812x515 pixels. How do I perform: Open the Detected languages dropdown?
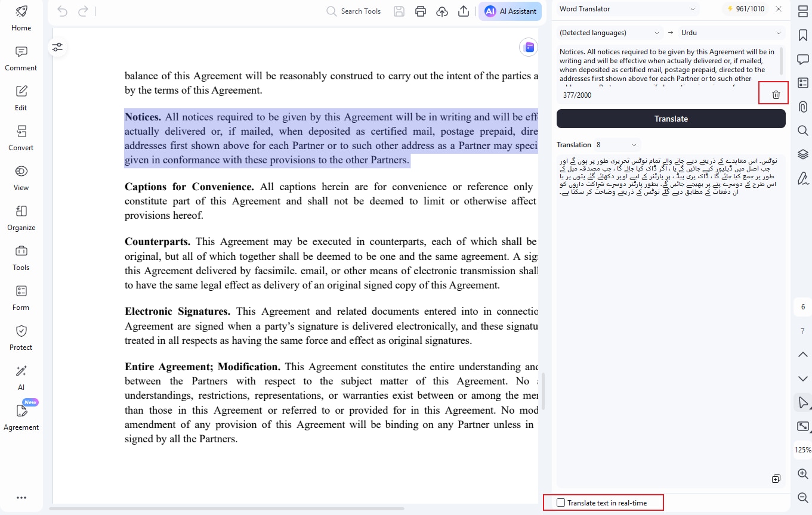(x=610, y=33)
